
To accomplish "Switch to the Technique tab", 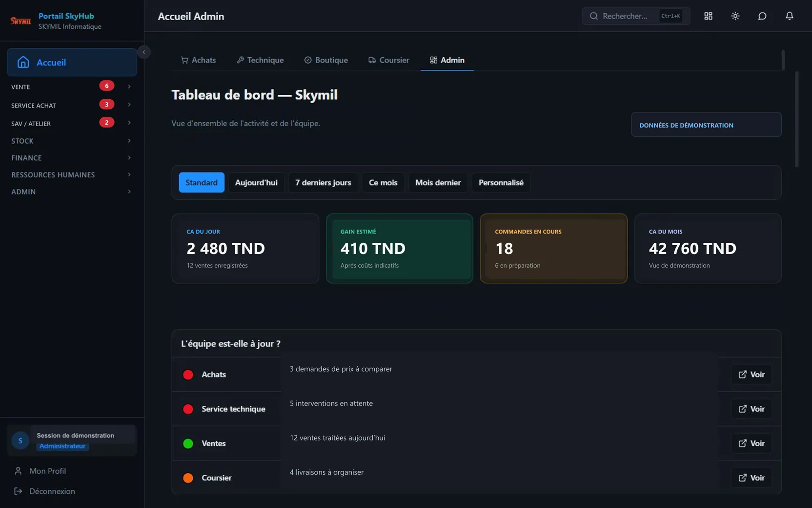I will pyautogui.click(x=260, y=60).
